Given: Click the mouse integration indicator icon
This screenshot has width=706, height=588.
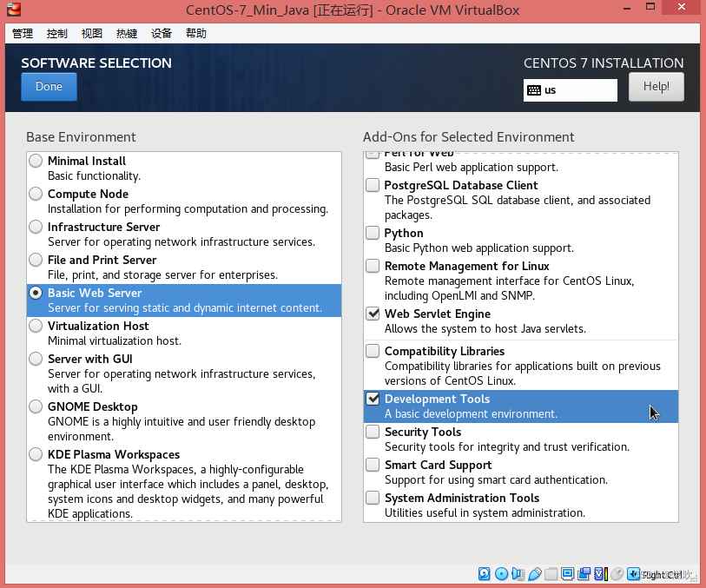Looking at the screenshot, I should (x=617, y=573).
